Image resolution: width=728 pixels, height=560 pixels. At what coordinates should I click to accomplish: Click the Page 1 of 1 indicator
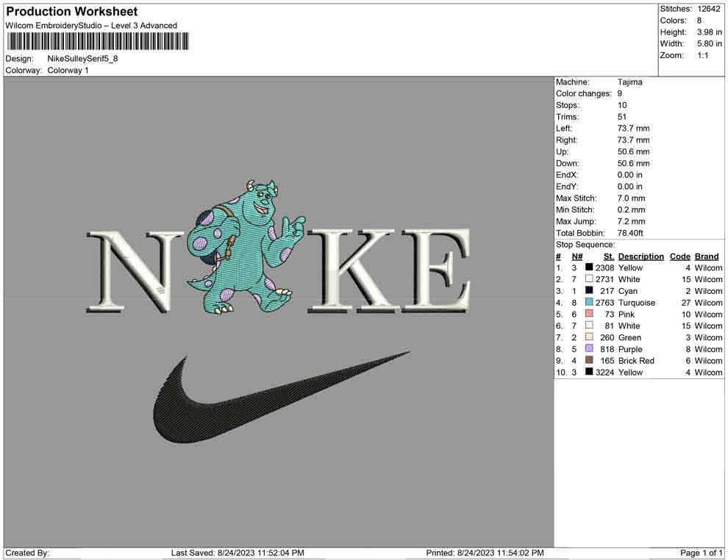(x=701, y=553)
